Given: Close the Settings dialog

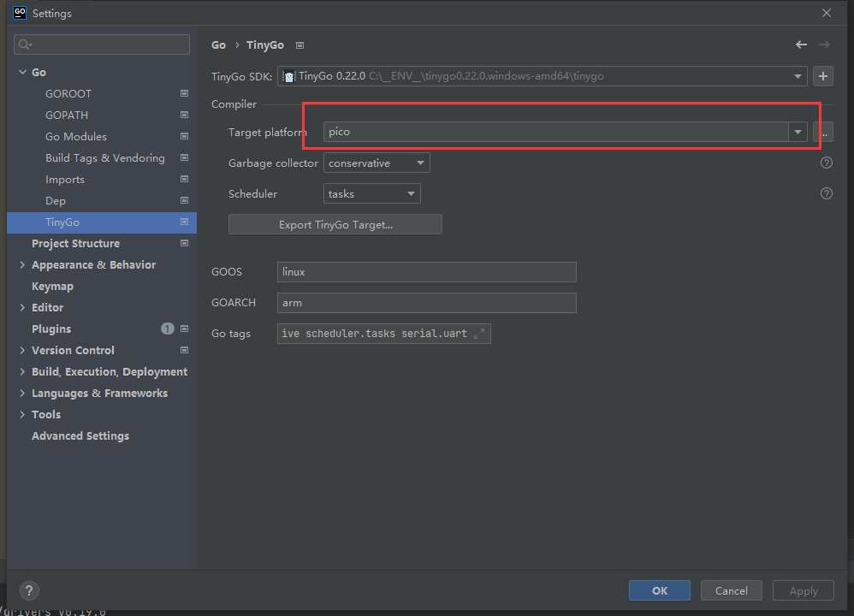Looking at the screenshot, I should click(x=827, y=13).
